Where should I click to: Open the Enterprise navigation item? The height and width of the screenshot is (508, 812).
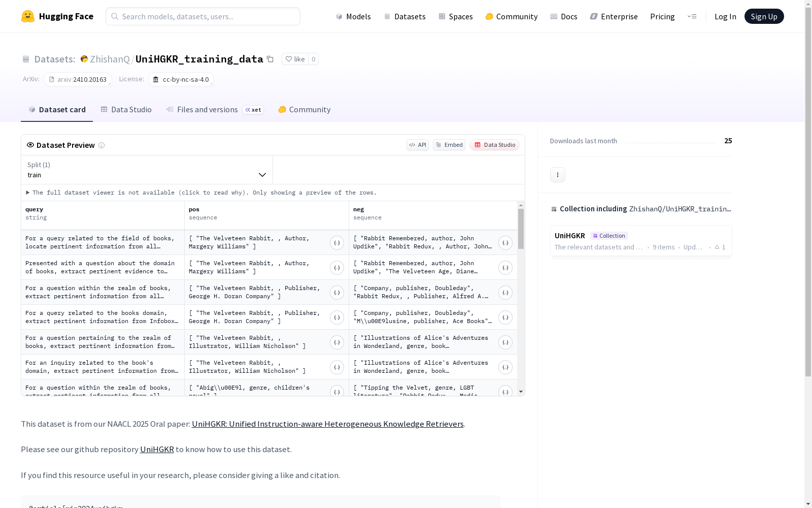click(614, 16)
